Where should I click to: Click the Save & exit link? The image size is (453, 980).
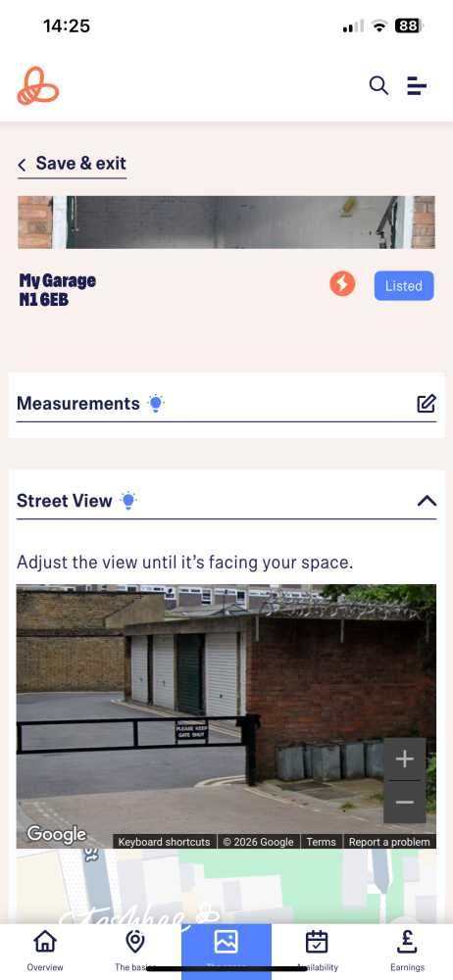(x=72, y=164)
